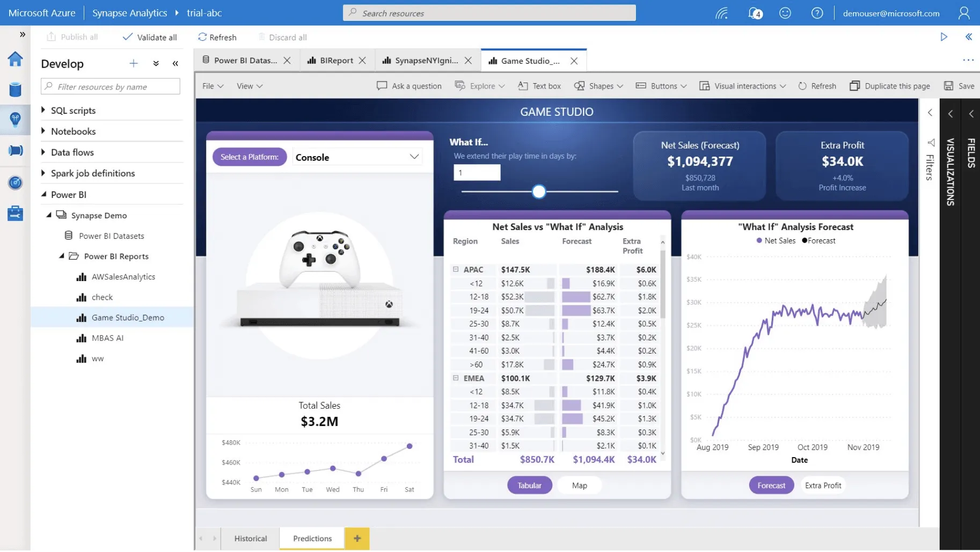Close the SynapseNYIgni tab
The height and width of the screenshot is (552, 980).
(x=468, y=61)
